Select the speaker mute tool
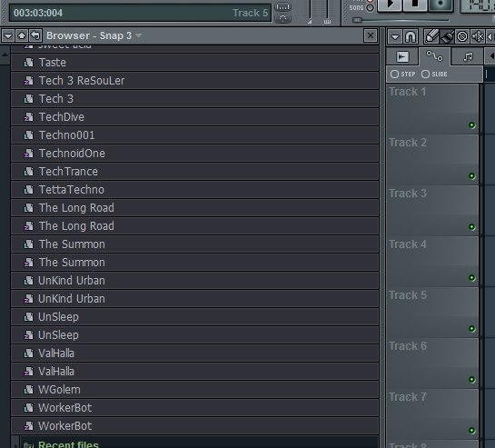 (478, 36)
